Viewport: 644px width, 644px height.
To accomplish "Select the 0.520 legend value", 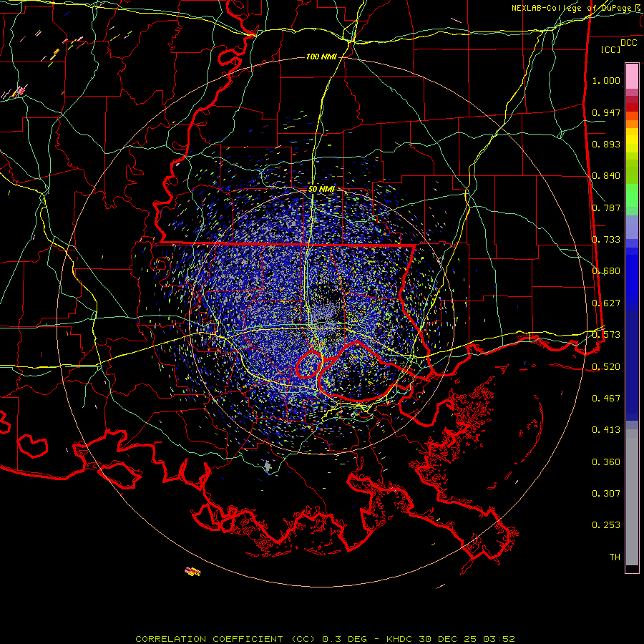I will pos(606,367).
